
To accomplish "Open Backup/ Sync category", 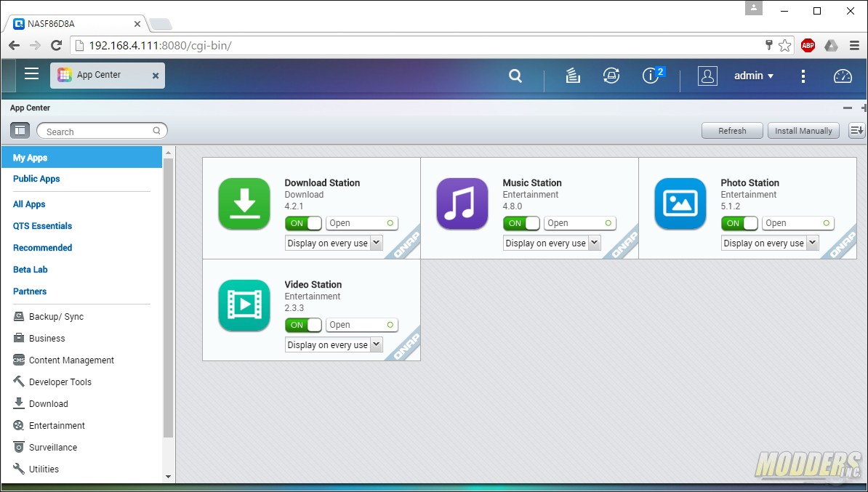I will pos(49,317).
